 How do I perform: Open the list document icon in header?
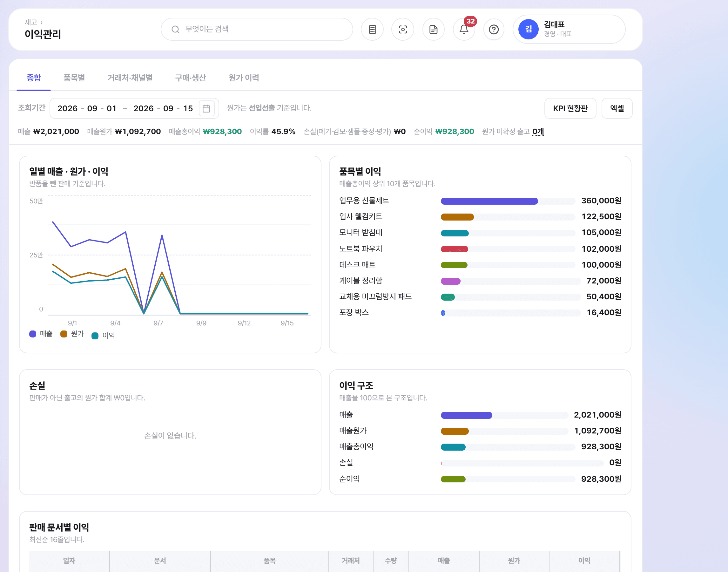click(x=372, y=30)
